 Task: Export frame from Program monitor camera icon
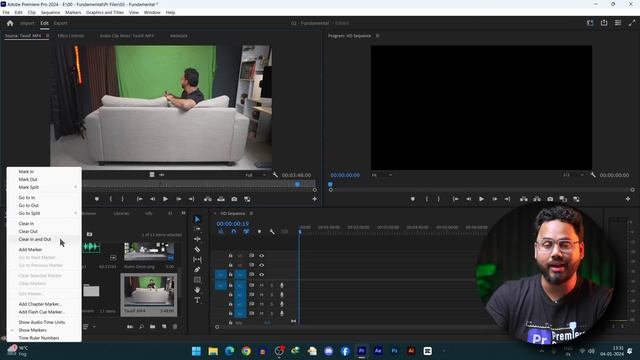pyautogui.click(x=550, y=199)
